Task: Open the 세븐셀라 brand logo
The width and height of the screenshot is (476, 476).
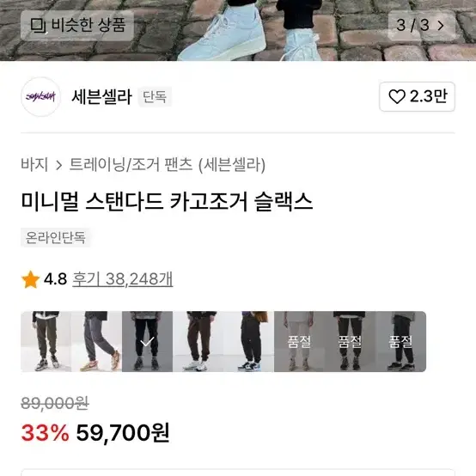Action: (40, 97)
